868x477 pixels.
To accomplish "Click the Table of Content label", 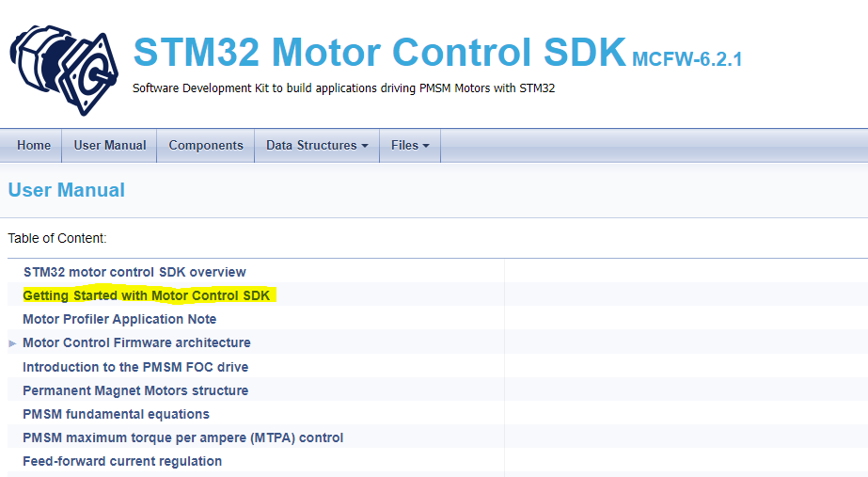I will click(57, 238).
